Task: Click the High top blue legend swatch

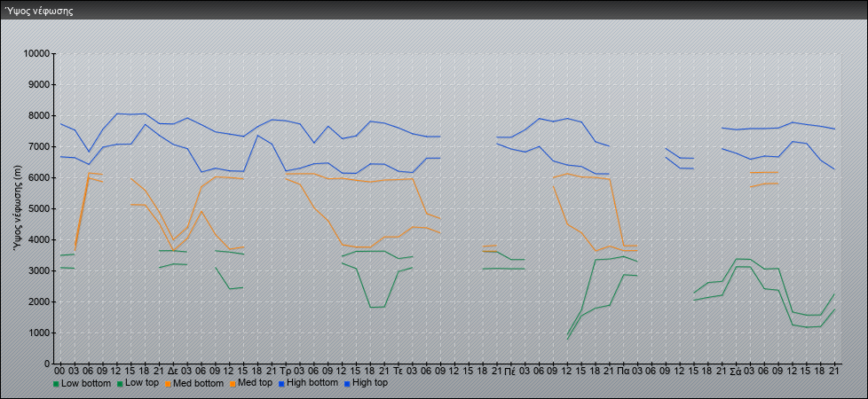Action: [x=347, y=384]
